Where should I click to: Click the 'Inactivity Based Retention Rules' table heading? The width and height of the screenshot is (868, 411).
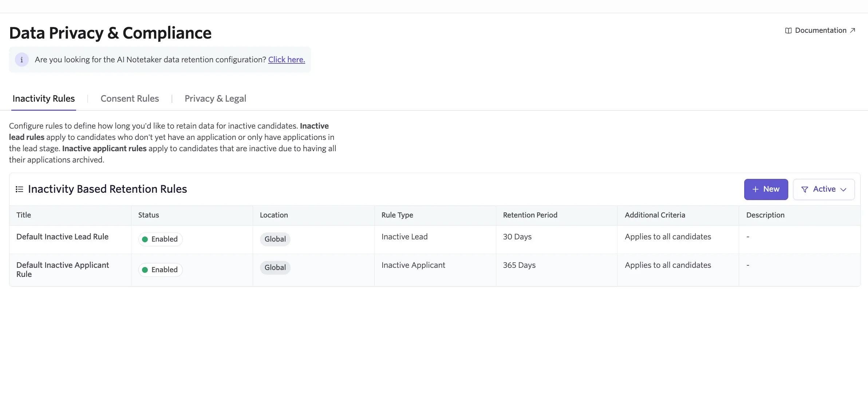click(107, 189)
